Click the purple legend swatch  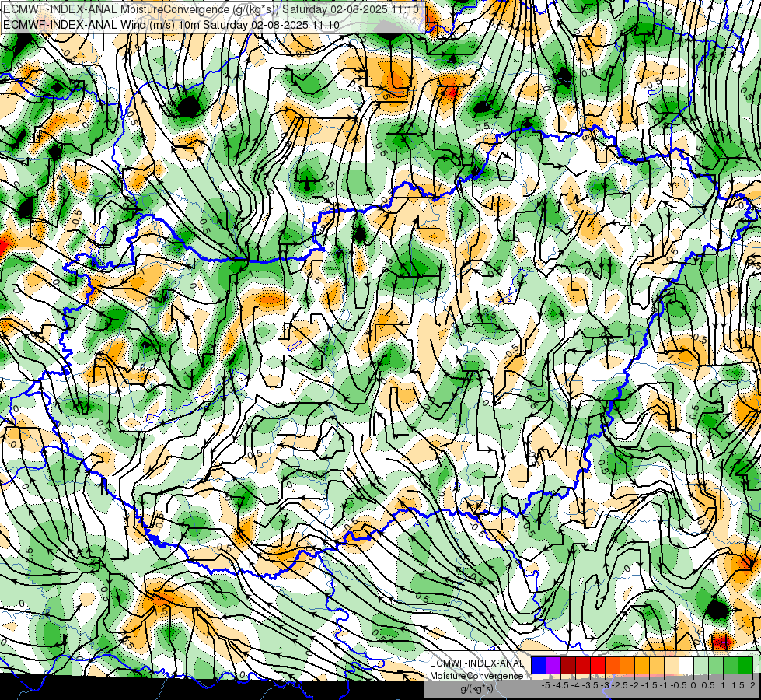(x=553, y=665)
